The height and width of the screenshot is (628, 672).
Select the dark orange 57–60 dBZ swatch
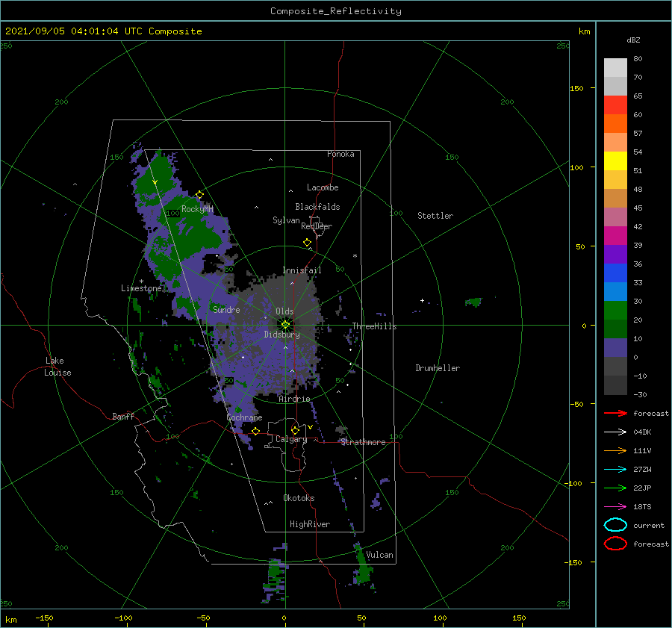[x=615, y=123]
